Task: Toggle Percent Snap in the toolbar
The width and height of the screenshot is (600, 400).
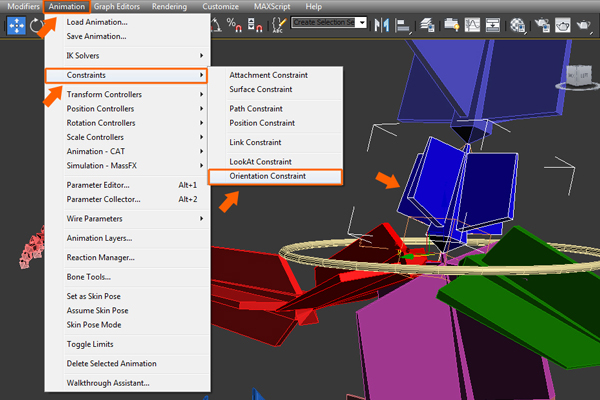Action: (x=234, y=25)
